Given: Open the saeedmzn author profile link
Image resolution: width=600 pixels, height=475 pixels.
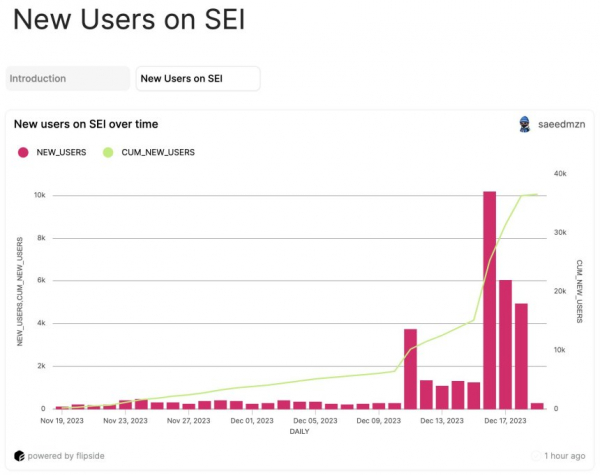Looking at the screenshot, I should [561, 124].
